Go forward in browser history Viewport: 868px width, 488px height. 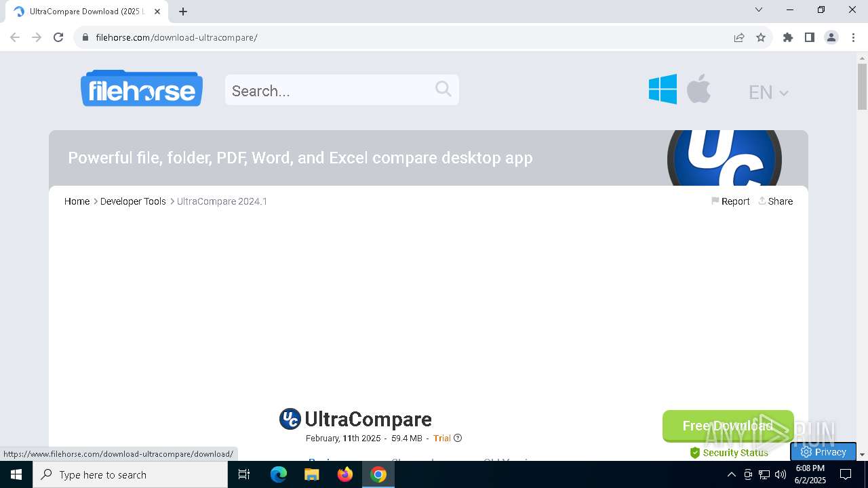coord(37,37)
